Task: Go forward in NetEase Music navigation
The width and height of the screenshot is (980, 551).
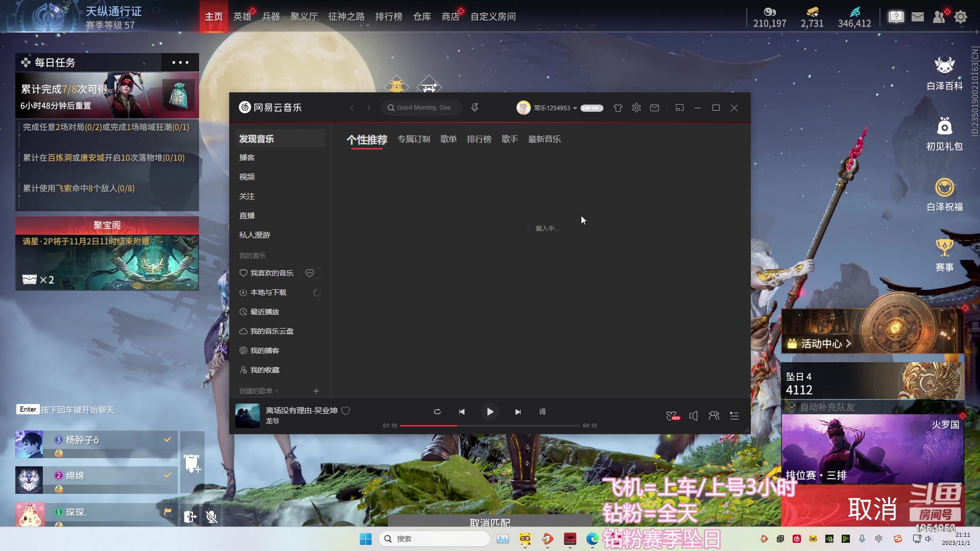Action: [x=369, y=108]
